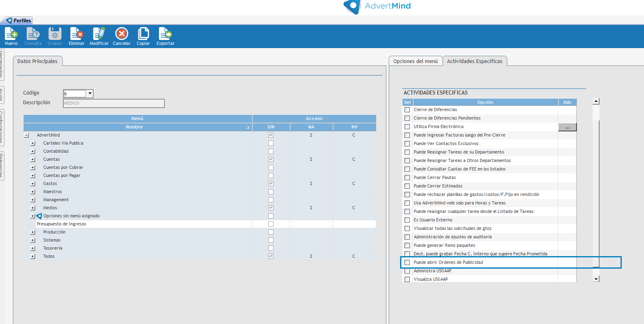Image resolution: width=644 pixels, height=324 pixels.
Task: Check Puede abrir Ordenes de Publicidad
Action: (x=407, y=263)
